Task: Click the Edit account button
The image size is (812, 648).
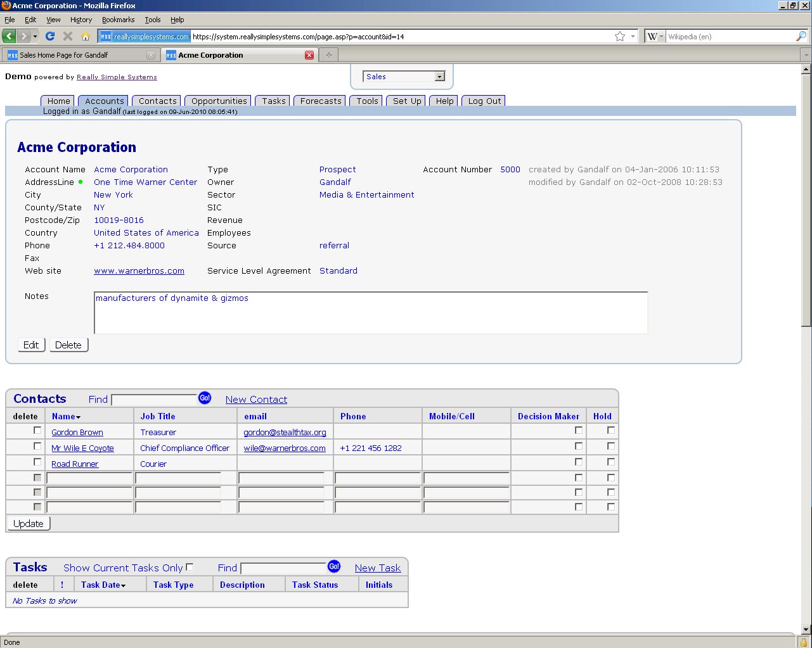Action: (31, 345)
